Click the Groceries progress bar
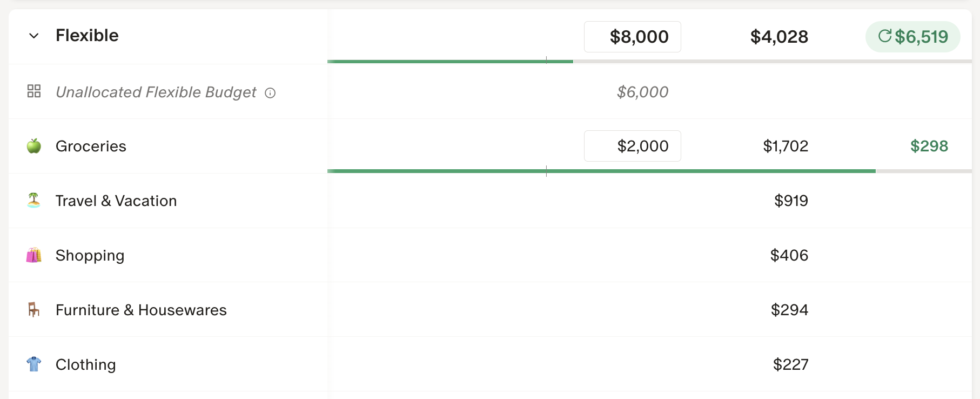 [x=648, y=171]
